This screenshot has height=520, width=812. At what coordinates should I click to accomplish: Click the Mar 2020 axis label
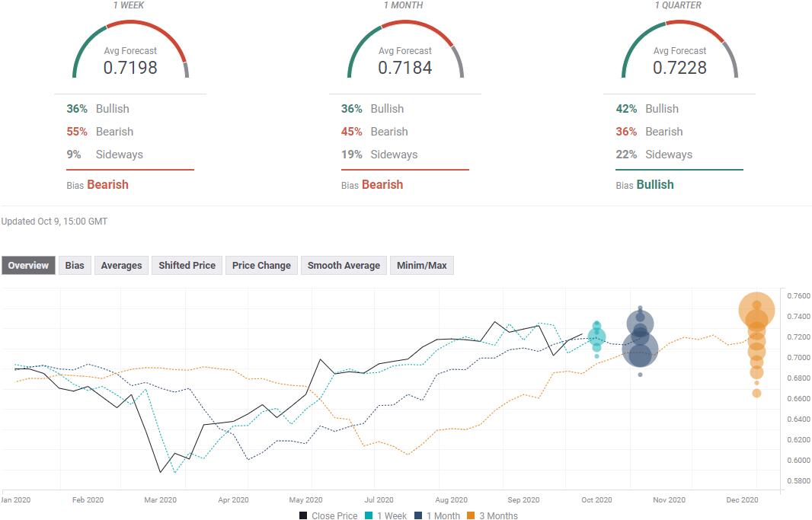[161, 499]
